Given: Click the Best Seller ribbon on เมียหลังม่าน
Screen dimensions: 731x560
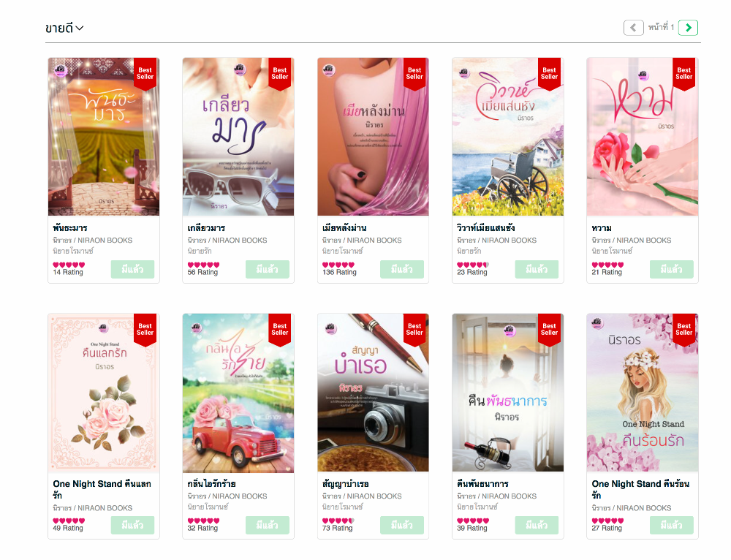Looking at the screenshot, I should (414, 73).
